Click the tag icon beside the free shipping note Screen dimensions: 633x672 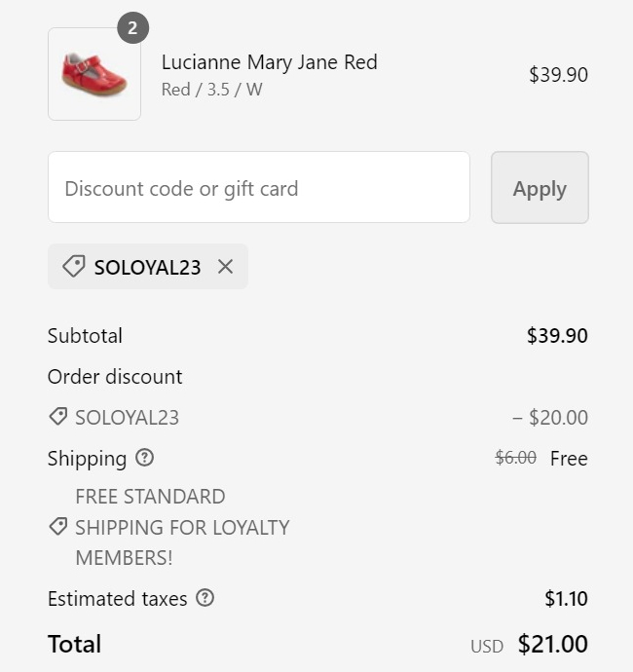pos(58,527)
